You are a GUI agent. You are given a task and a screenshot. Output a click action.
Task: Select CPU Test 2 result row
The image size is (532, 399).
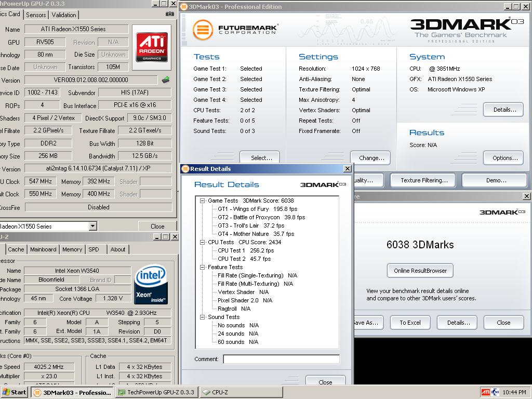click(244, 259)
